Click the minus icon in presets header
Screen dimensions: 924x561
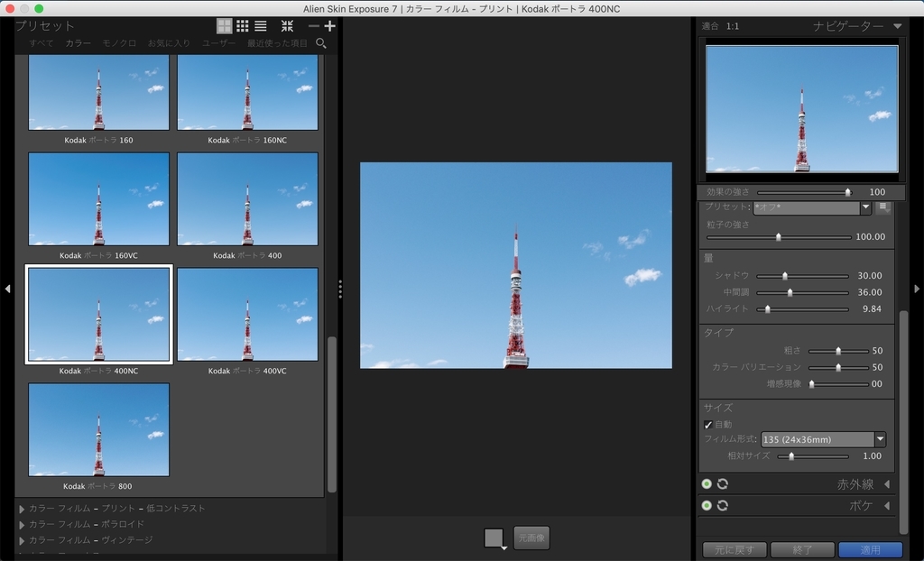pyautogui.click(x=313, y=26)
